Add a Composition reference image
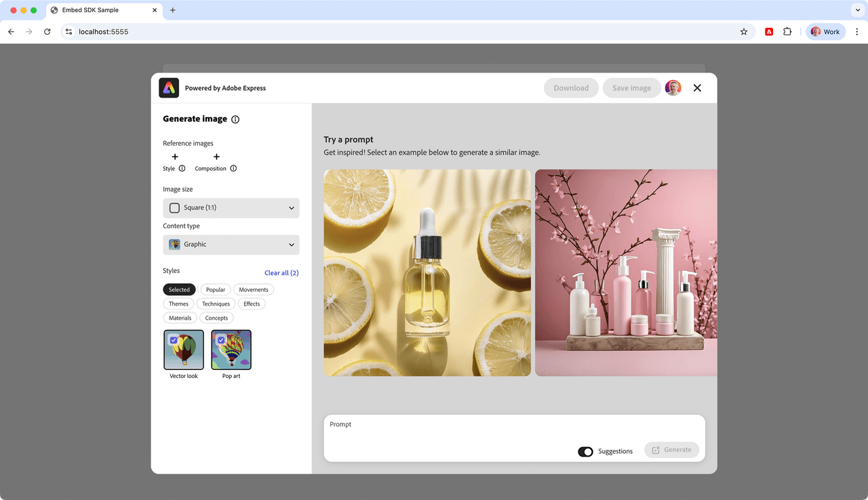The width and height of the screenshot is (868, 500). 216,157
